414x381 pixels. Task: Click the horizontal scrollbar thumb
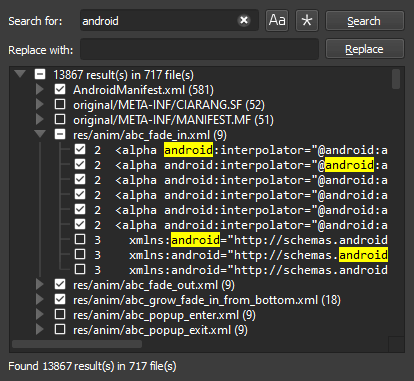(77, 344)
